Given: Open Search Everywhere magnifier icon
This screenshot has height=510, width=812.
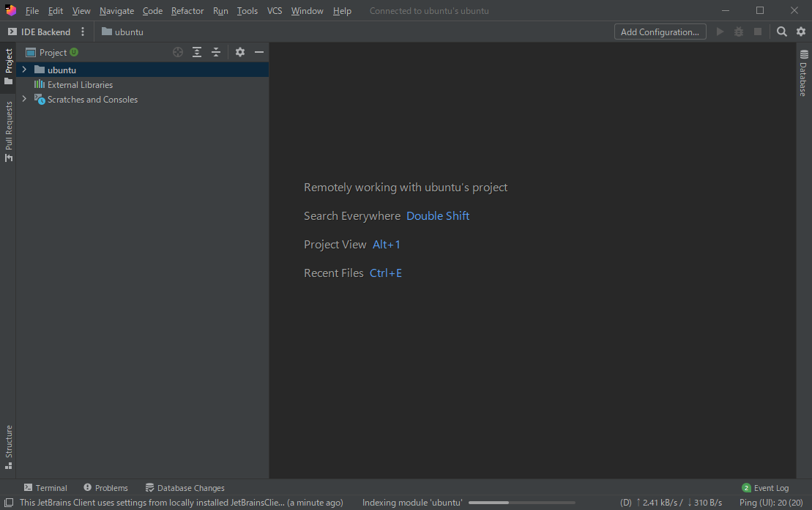Looking at the screenshot, I should (782, 32).
